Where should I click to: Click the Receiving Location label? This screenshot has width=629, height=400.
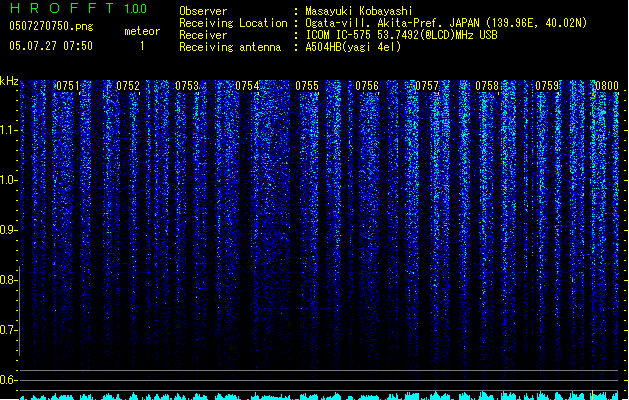point(233,23)
